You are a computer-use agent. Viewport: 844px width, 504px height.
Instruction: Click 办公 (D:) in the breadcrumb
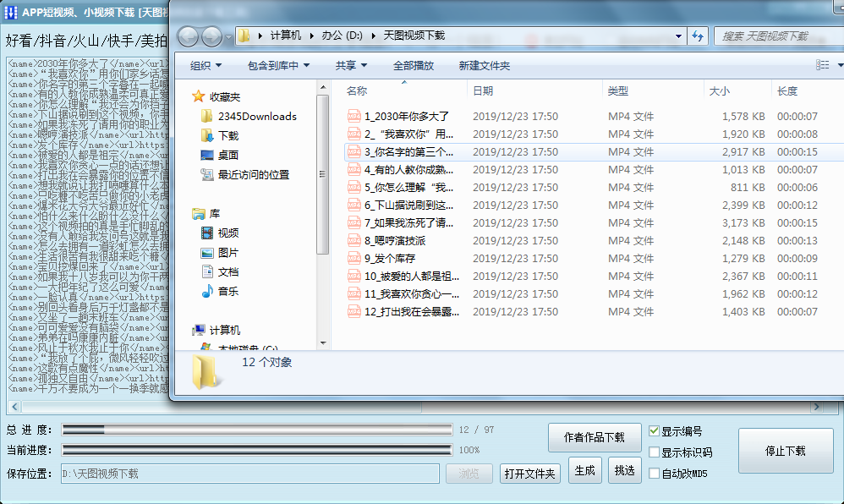pyautogui.click(x=342, y=36)
